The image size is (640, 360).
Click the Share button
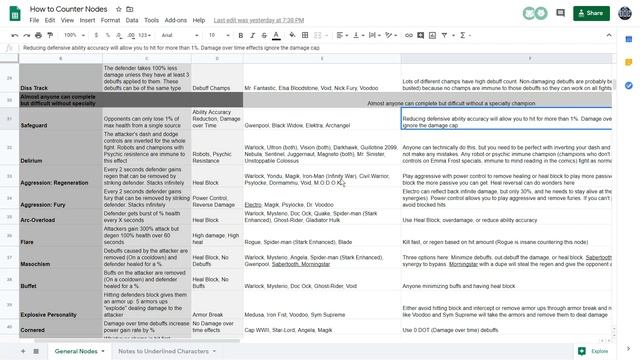pos(591,13)
